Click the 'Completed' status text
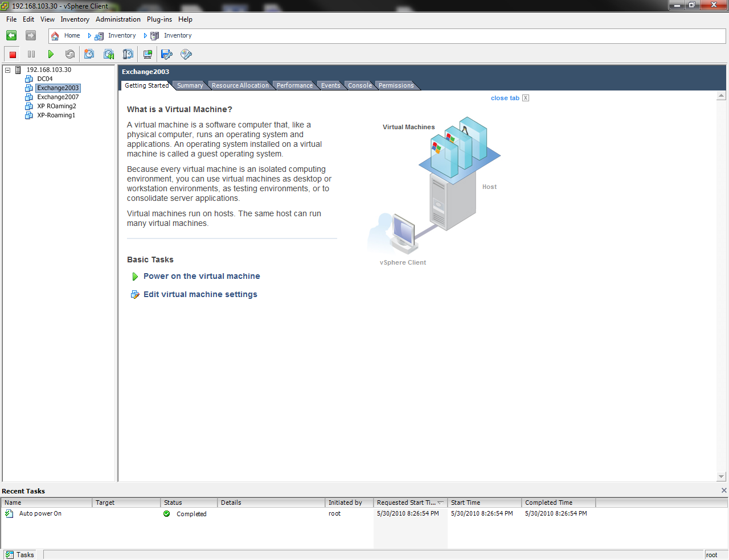This screenshot has height=560, width=729. click(x=191, y=514)
